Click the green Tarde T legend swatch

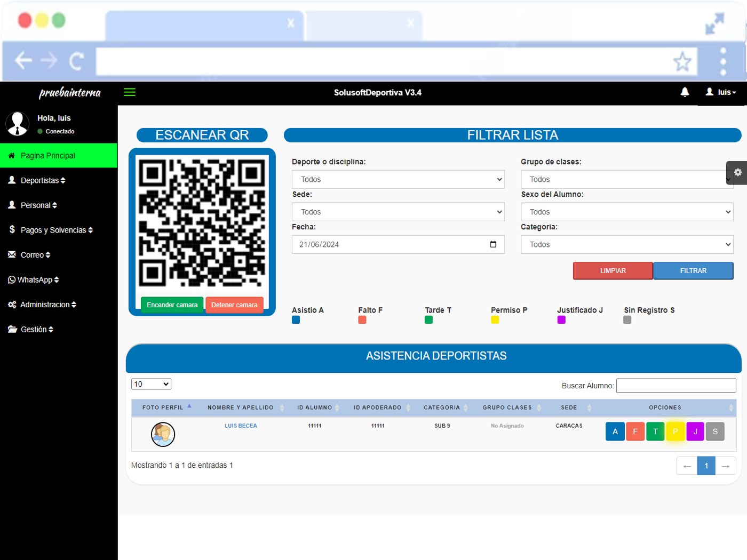(428, 320)
